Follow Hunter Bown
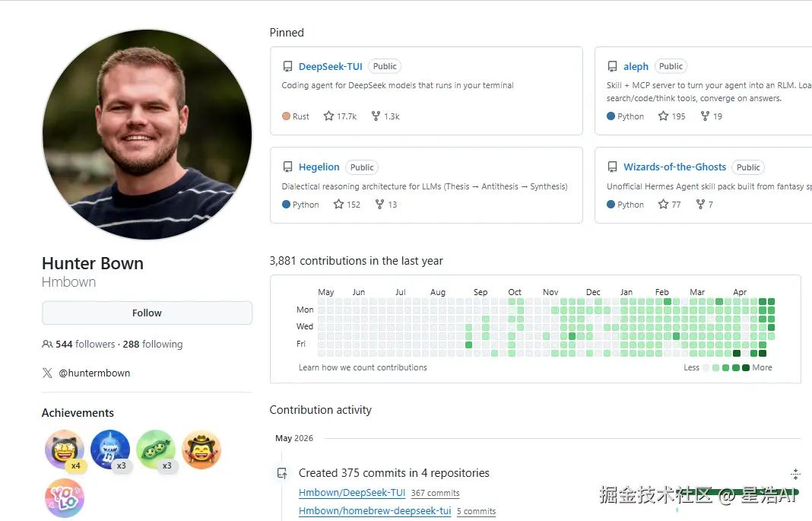 (147, 313)
